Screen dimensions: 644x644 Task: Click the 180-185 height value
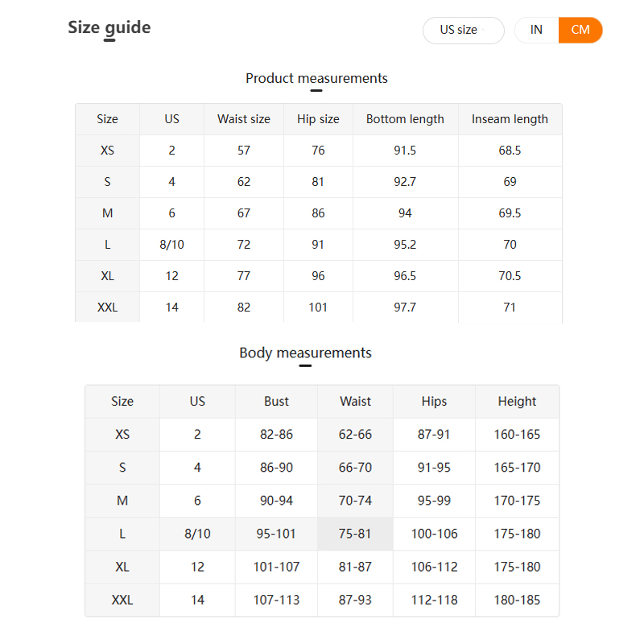click(x=517, y=600)
